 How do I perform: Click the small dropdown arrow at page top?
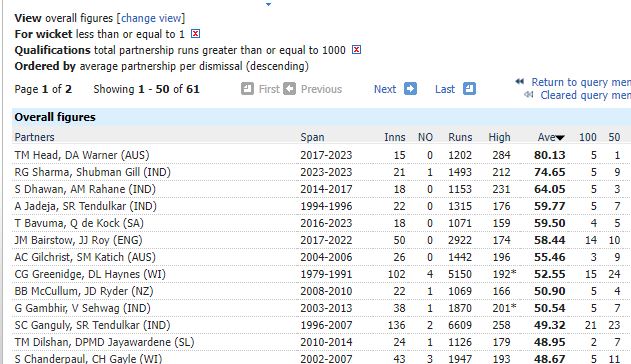268,4
